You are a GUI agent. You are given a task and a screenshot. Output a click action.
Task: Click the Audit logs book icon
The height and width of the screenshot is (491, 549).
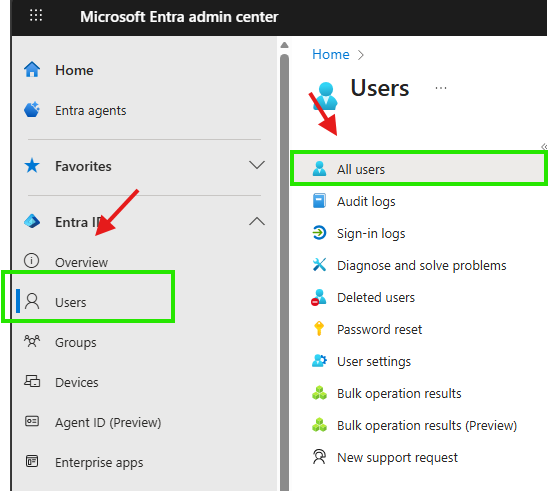click(x=319, y=201)
